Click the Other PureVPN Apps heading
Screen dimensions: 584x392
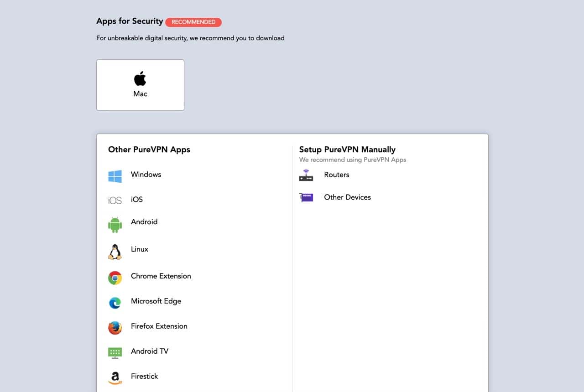click(149, 150)
